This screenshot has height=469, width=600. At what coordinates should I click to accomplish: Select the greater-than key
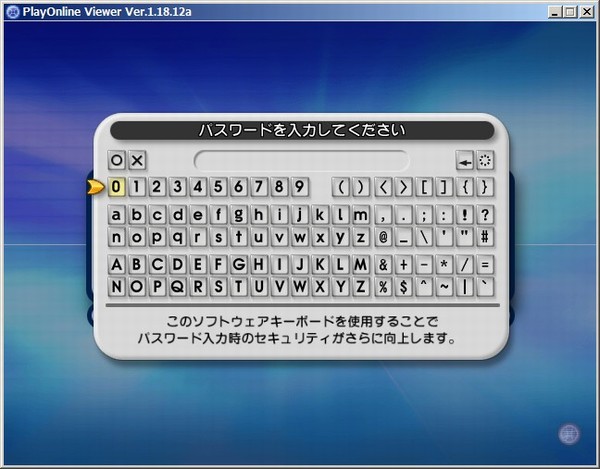coord(404,187)
